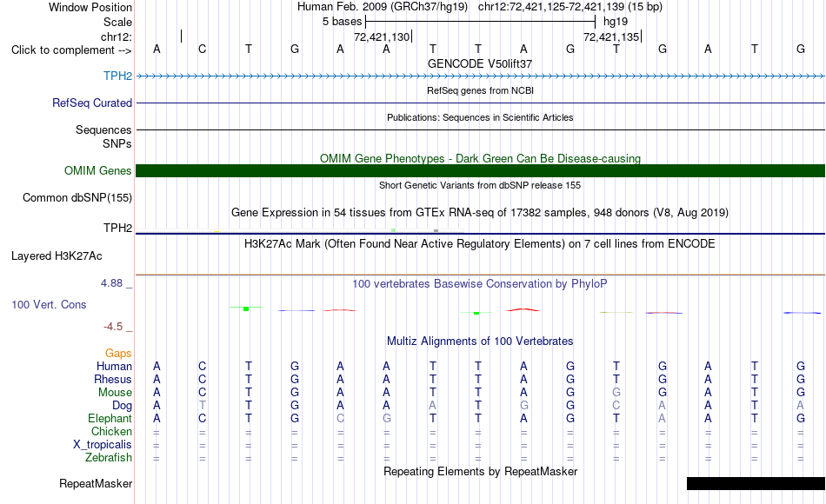Screen dimensions: 826x504
Task: Open the 100 Vert. Cons label
Action: pos(49,304)
